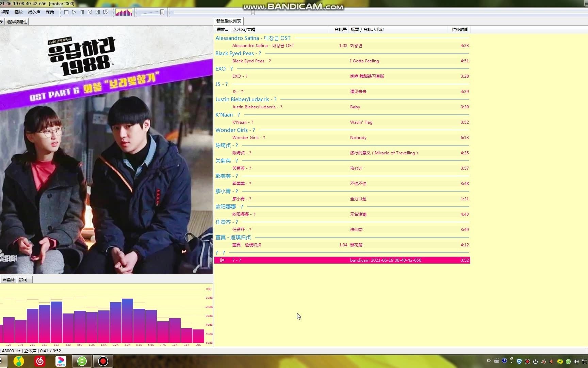Click the system tray volume speaker icon

tap(576, 362)
